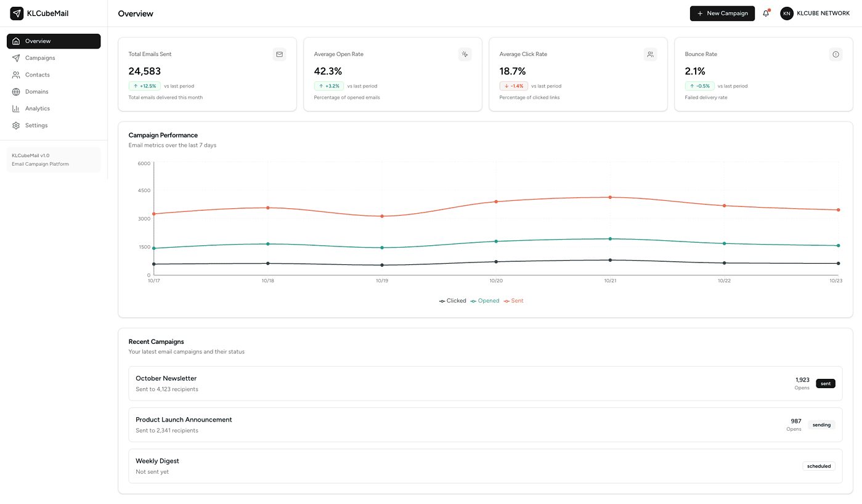Open Analytics from the sidebar
The width and height of the screenshot is (862, 504).
37,108
